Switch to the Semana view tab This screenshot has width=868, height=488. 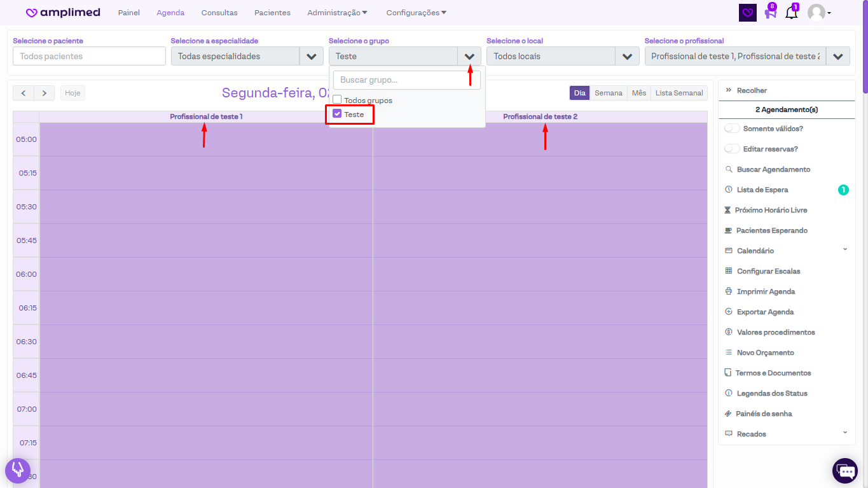click(x=608, y=93)
